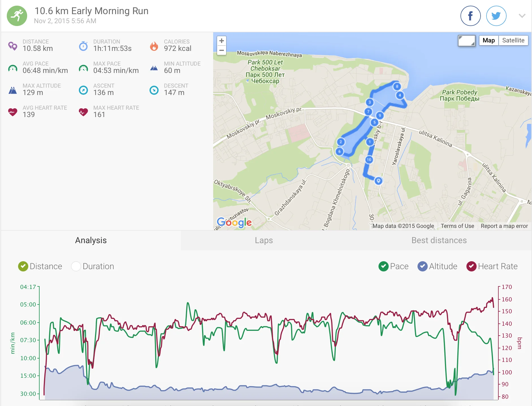Click kilometer 10 marker on route
This screenshot has width=532, height=406.
tap(369, 159)
